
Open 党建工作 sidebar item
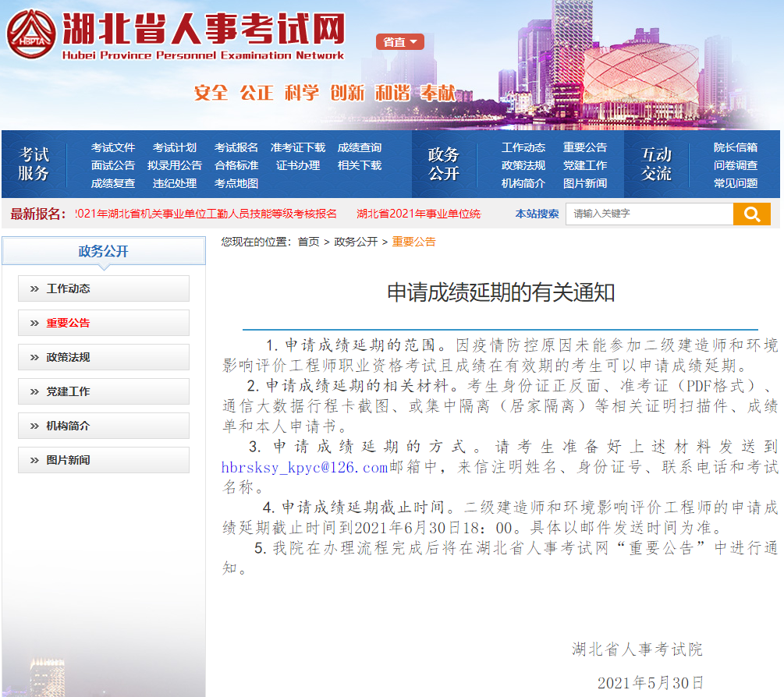tap(104, 391)
